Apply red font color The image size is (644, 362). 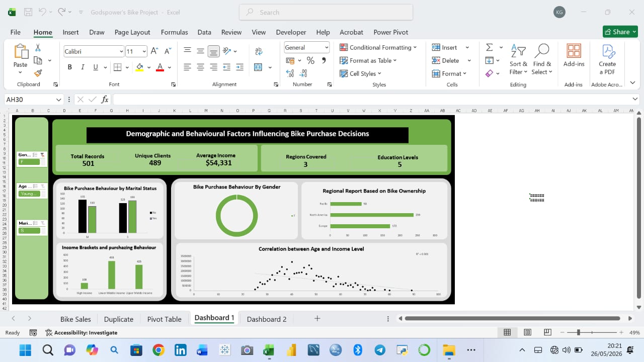click(160, 67)
